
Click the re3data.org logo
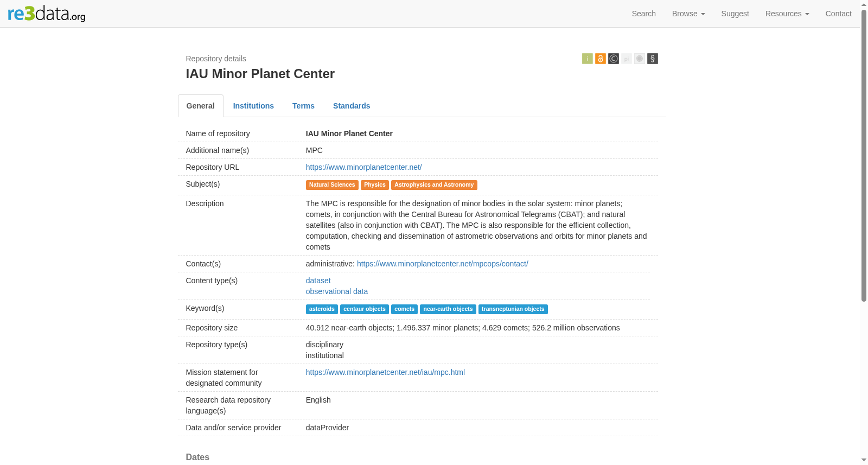pos(47,14)
